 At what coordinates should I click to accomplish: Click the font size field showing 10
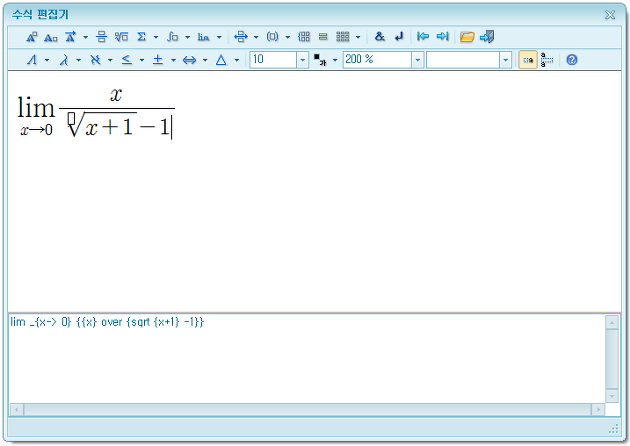coord(273,60)
